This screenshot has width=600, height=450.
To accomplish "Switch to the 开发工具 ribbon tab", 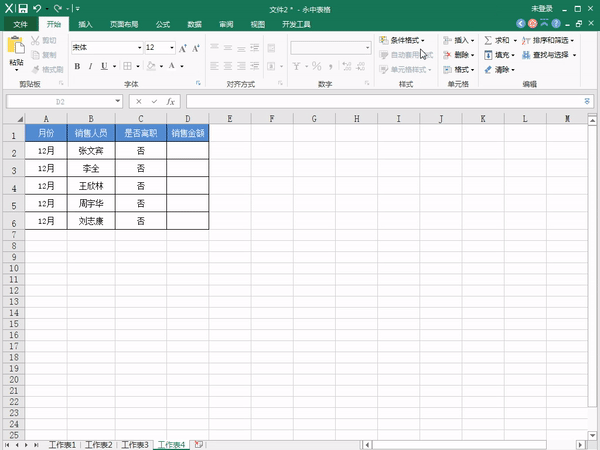I will coord(296,24).
